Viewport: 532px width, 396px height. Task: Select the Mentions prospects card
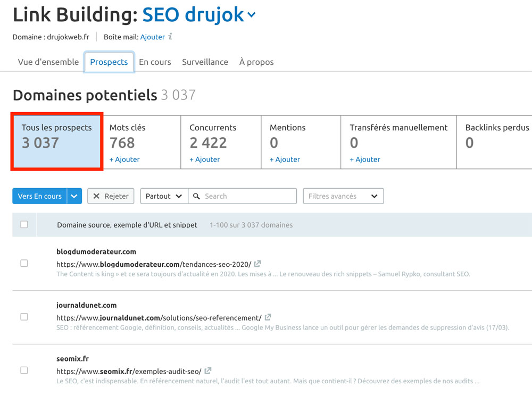pos(301,142)
